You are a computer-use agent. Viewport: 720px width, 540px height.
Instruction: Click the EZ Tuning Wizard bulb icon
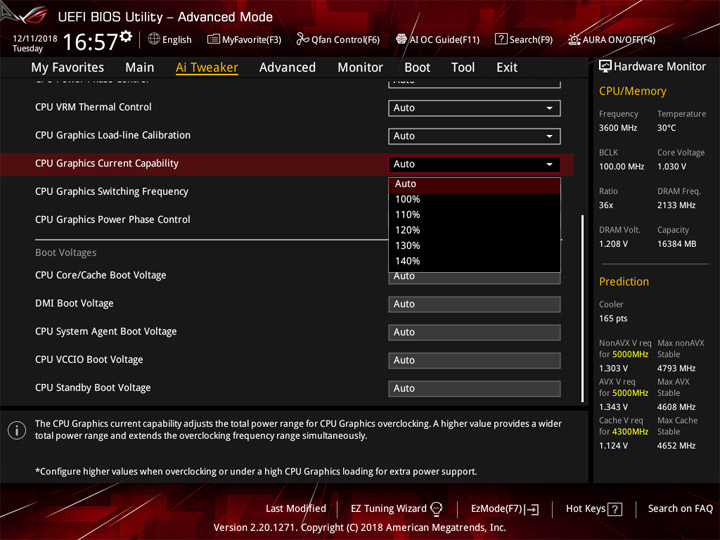[x=436, y=509]
